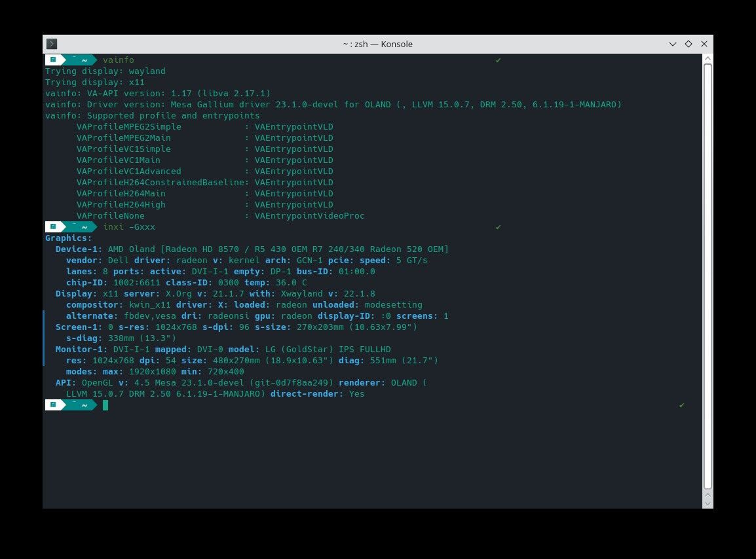Click the chip-ID value '1002:6611'
756x559 pixels.
[137, 282]
